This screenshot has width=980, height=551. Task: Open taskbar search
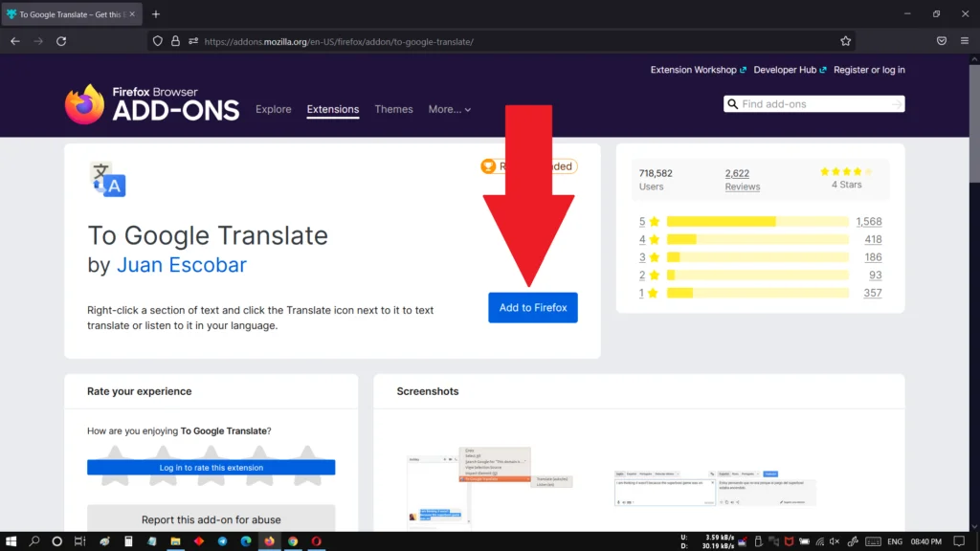point(33,541)
